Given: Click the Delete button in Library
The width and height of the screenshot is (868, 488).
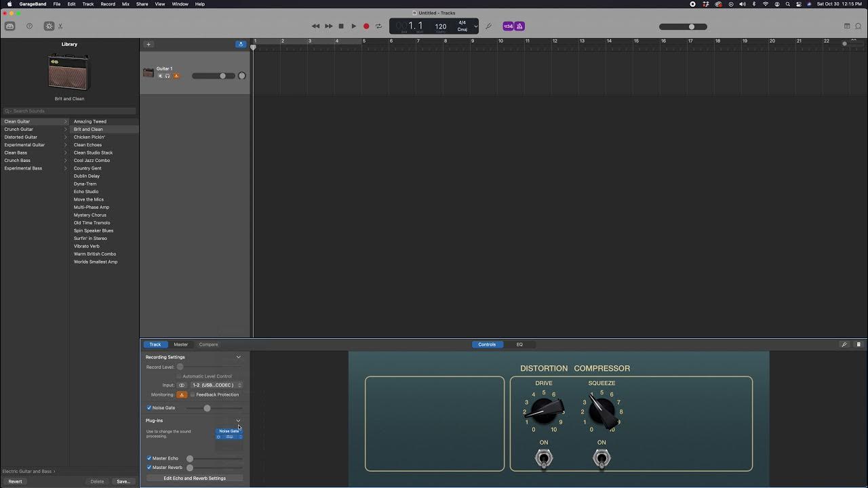Looking at the screenshot, I should (x=98, y=481).
